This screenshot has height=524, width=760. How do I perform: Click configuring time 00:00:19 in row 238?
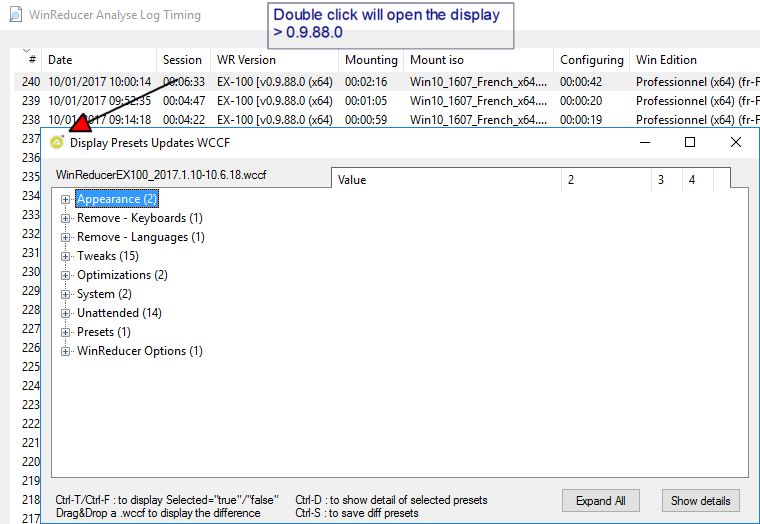point(581,120)
